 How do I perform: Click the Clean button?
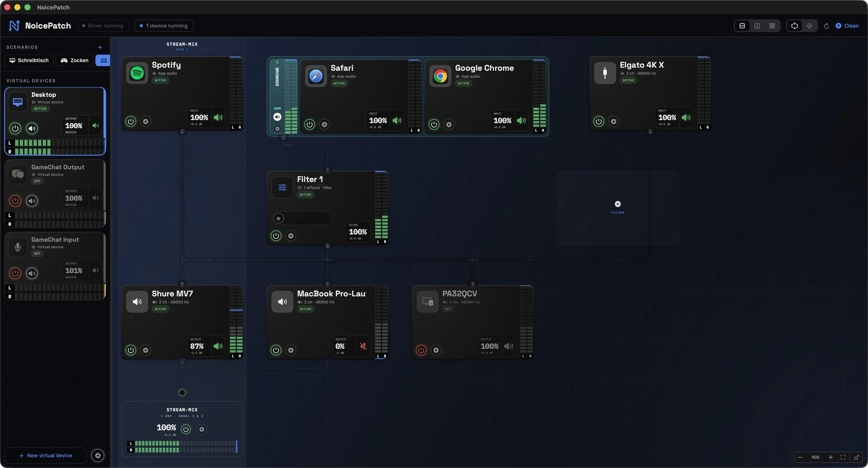point(847,26)
